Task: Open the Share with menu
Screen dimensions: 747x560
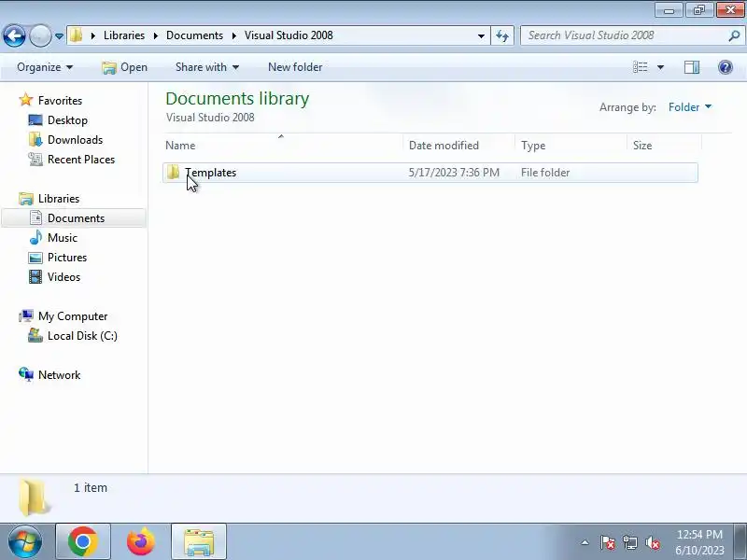Action: [207, 67]
